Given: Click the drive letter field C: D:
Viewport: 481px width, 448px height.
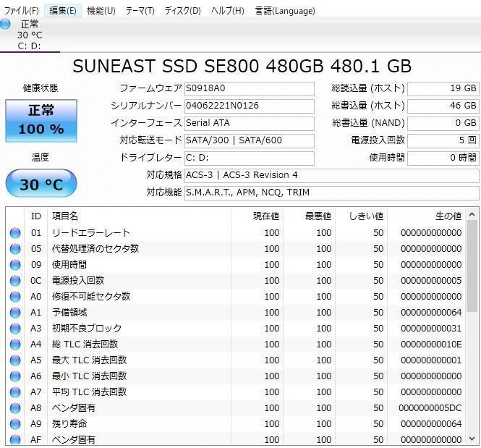Looking at the screenshot, I should [249, 158].
